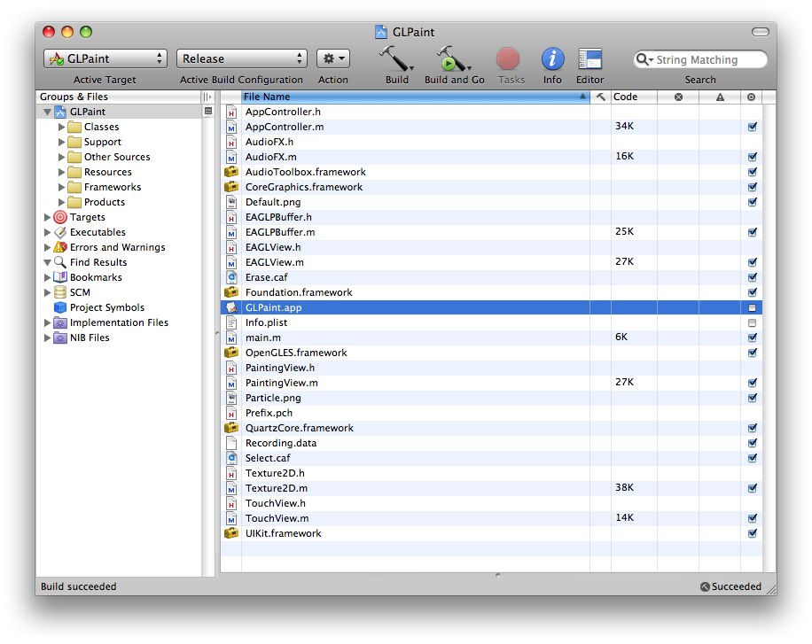Sort by Code column header

pos(634,97)
